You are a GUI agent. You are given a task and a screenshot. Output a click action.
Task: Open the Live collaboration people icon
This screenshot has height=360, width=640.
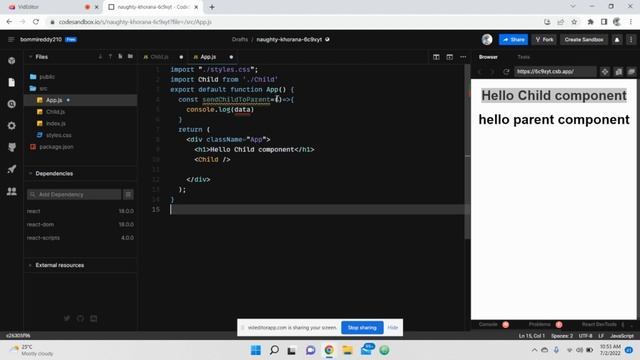(x=11, y=191)
